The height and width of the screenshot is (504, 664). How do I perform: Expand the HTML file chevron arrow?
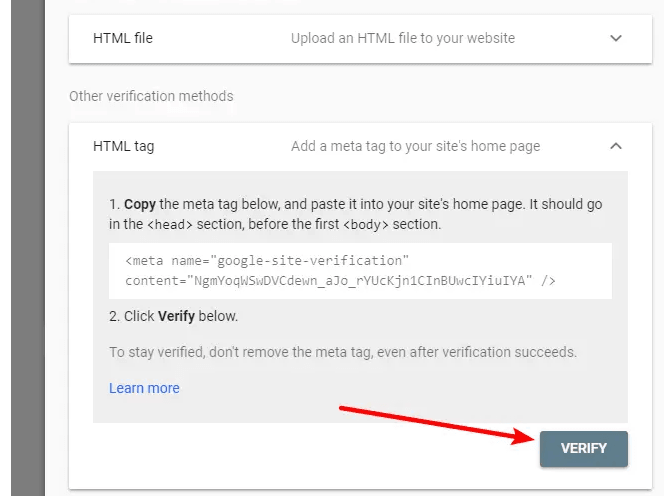click(616, 39)
